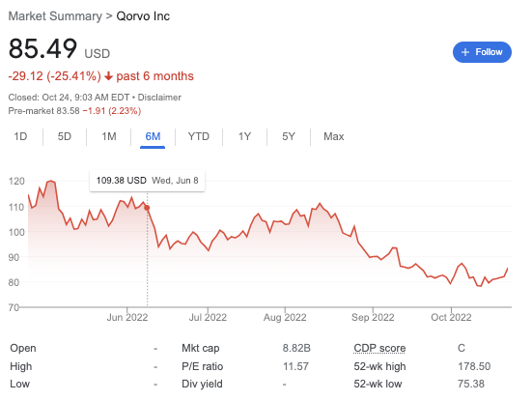The image size is (532, 401).
Task: Switch to the 5D range tab
Action: point(64,136)
